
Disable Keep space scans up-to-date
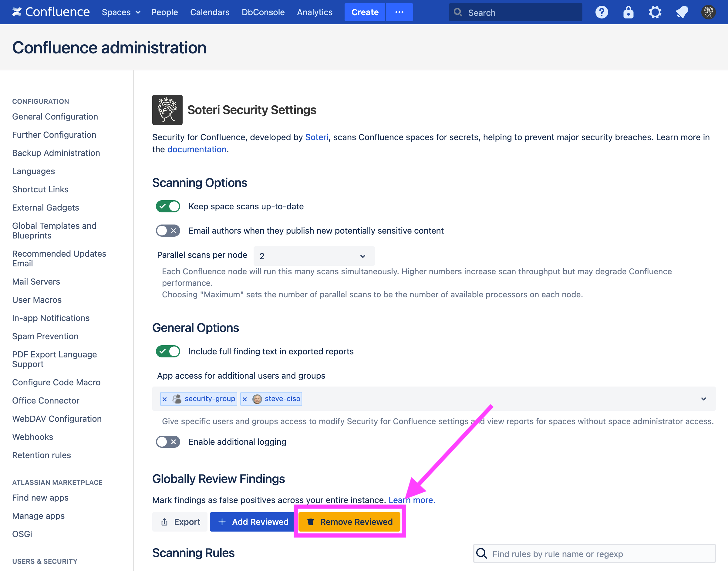(x=168, y=206)
